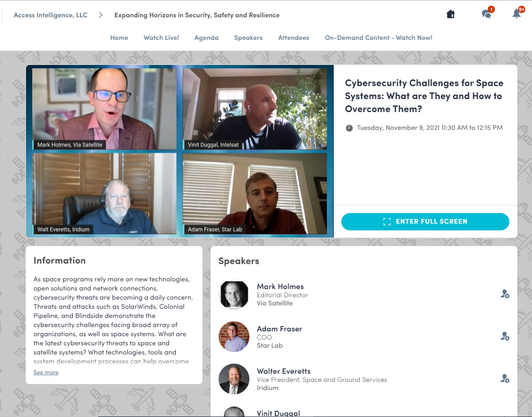Open On-Demand Content - Watch Now!
Viewport: 532px width, 417px height.
click(x=378, y=38)
